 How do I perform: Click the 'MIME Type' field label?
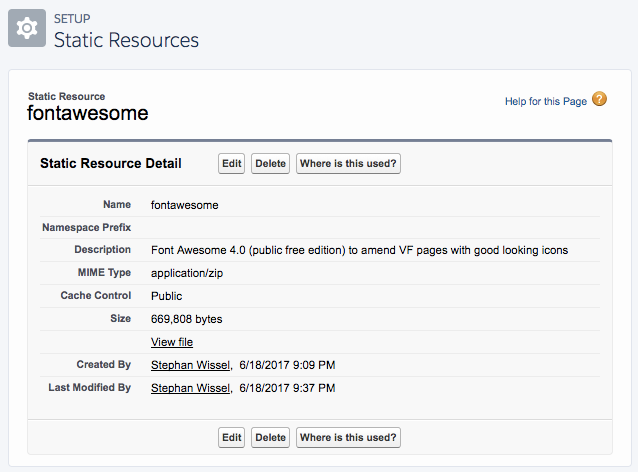tap(105, 273)
